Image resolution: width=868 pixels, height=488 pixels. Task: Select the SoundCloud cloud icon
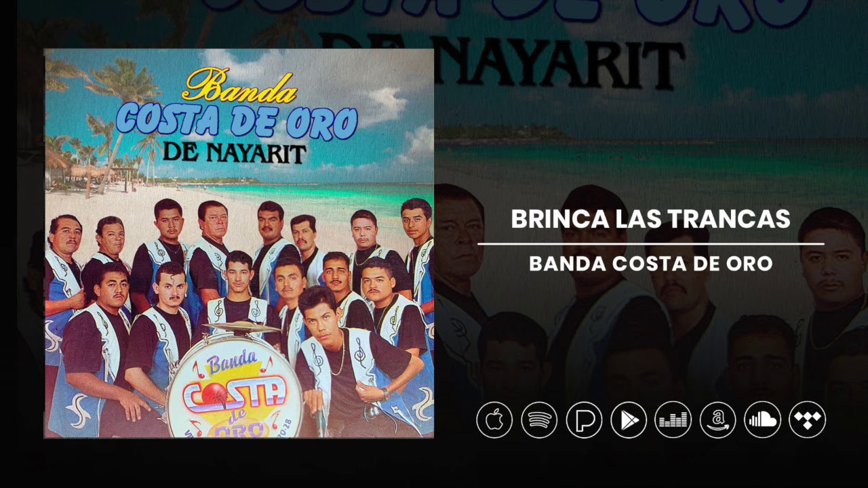click(x=762, y=420)
